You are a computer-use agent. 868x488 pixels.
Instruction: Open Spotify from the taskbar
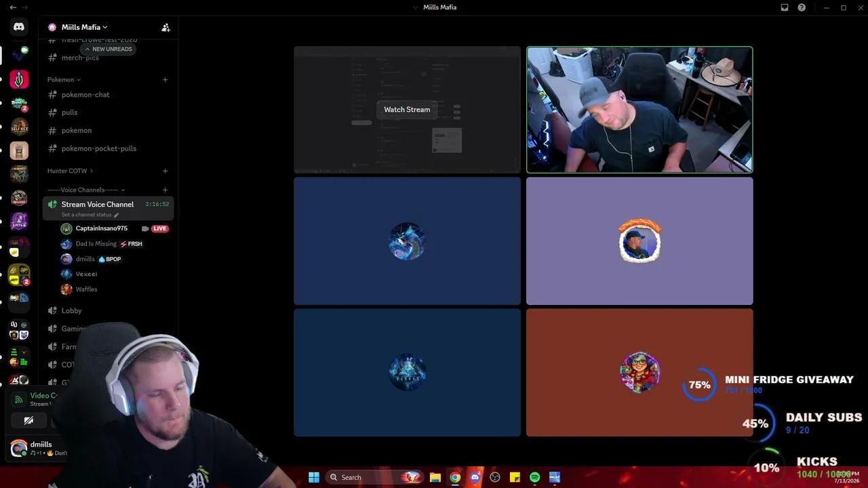point(534,477)
